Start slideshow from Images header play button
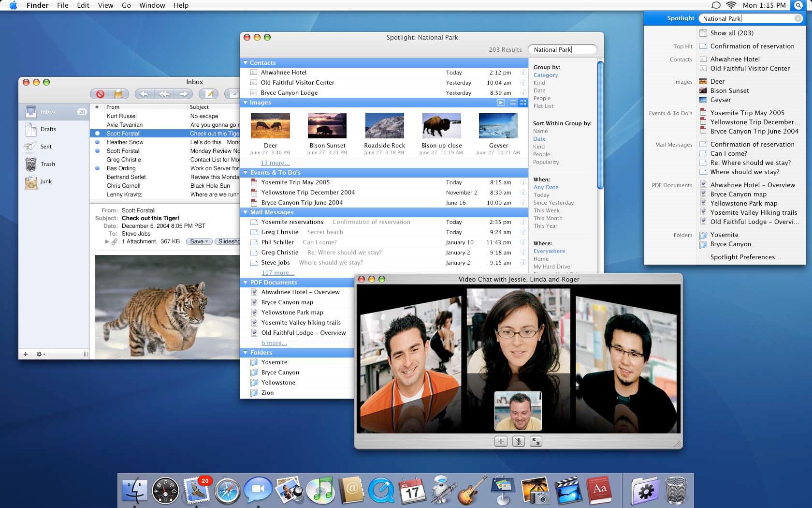The width and height of the screenshot is (812, 508). 501,103
